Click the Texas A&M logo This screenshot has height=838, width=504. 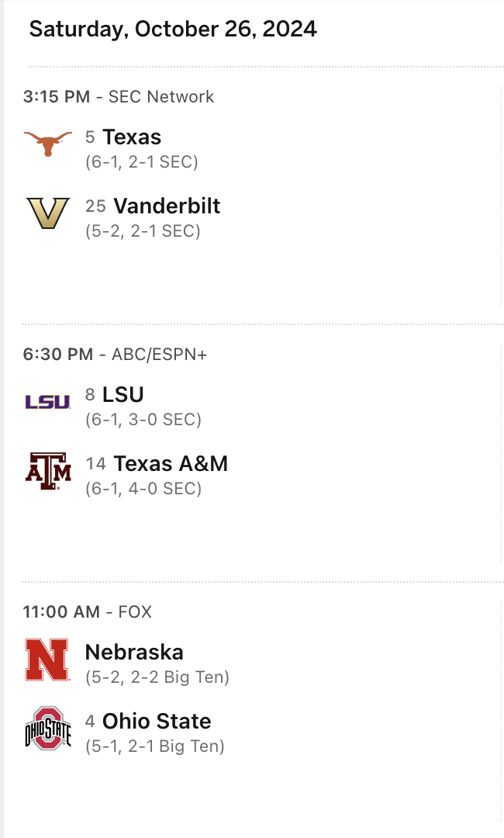(47, 471)
